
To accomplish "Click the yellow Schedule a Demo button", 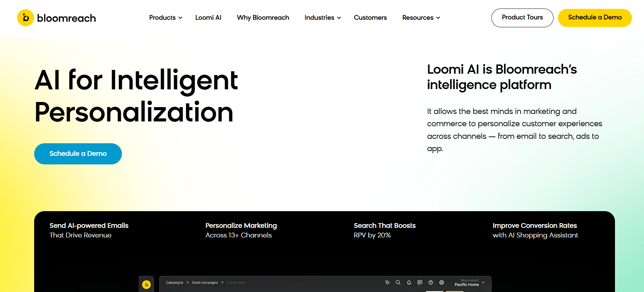I will pos(595,18).
